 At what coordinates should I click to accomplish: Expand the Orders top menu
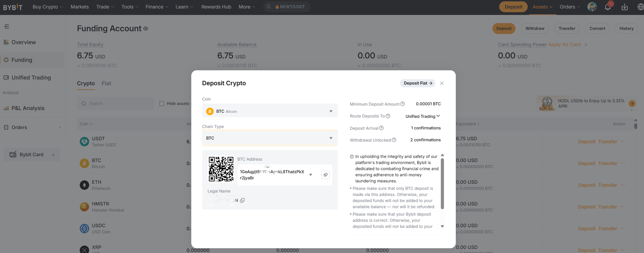[570, 7]
